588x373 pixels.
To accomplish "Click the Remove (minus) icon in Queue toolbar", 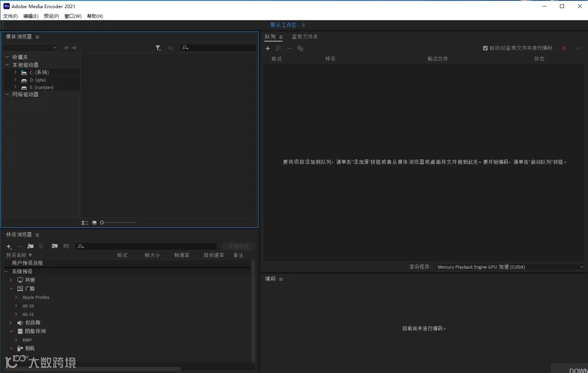I will pos(289,48).
